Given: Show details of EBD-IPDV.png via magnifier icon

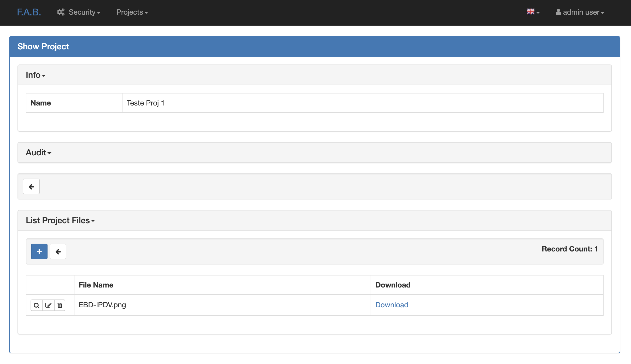Looking at the screenshot, I should click(36, 305).
